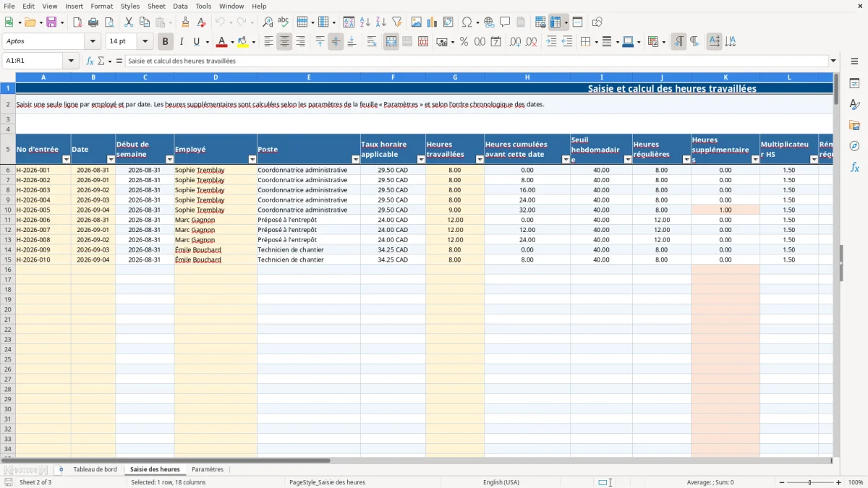
Task: Open the sidebar Navigator deck
Action: tap(854, 146)
